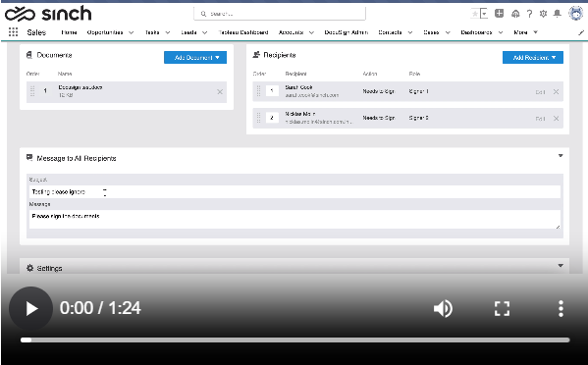588x365 pixels.
Task: Expand the Settings section arrow
Action: (x=561, y=266)
